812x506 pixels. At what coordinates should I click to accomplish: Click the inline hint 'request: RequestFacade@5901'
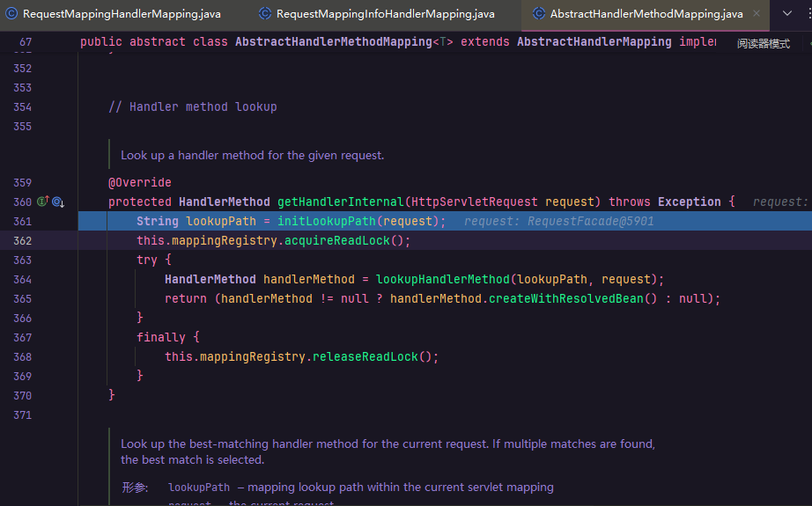click(558, 222)
